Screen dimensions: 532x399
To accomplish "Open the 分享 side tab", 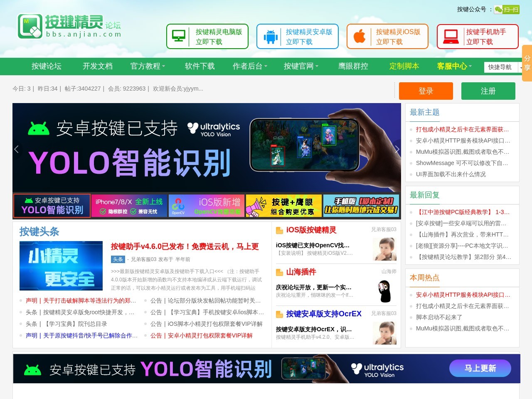I will 527,63.
